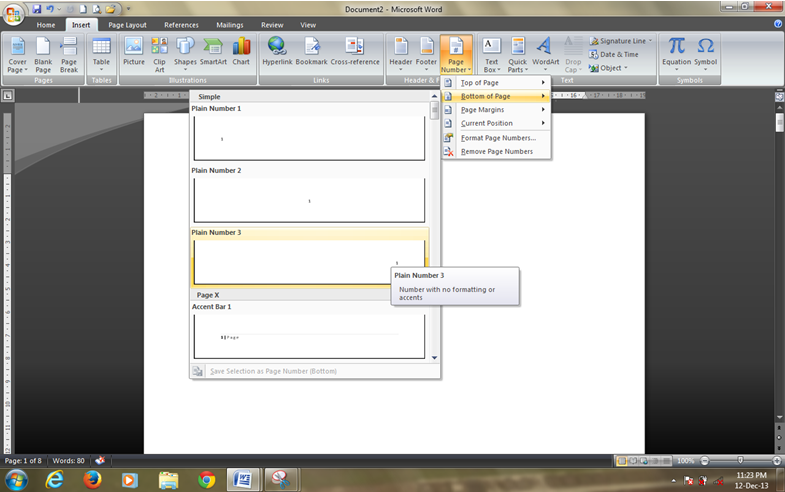Click the Office button orb
The width and height of the screenshot is (785, 492).
pyautogui.click(x=14, y=14)
